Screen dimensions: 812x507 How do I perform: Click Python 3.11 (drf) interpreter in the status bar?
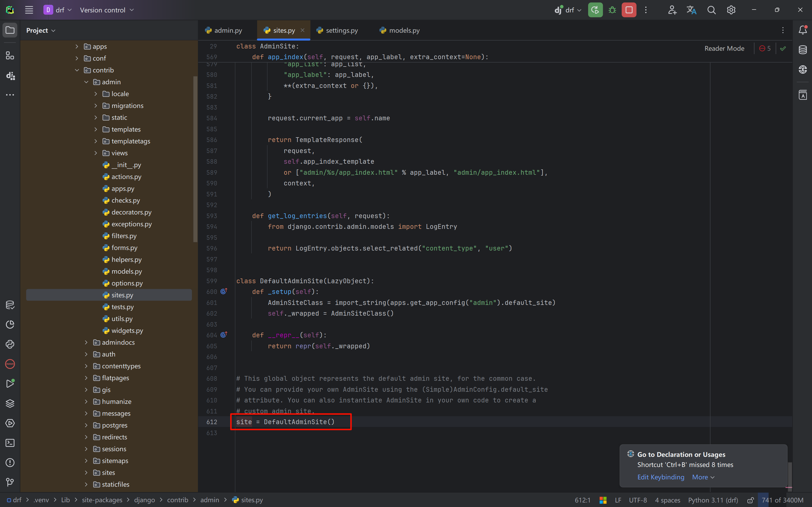713,500
